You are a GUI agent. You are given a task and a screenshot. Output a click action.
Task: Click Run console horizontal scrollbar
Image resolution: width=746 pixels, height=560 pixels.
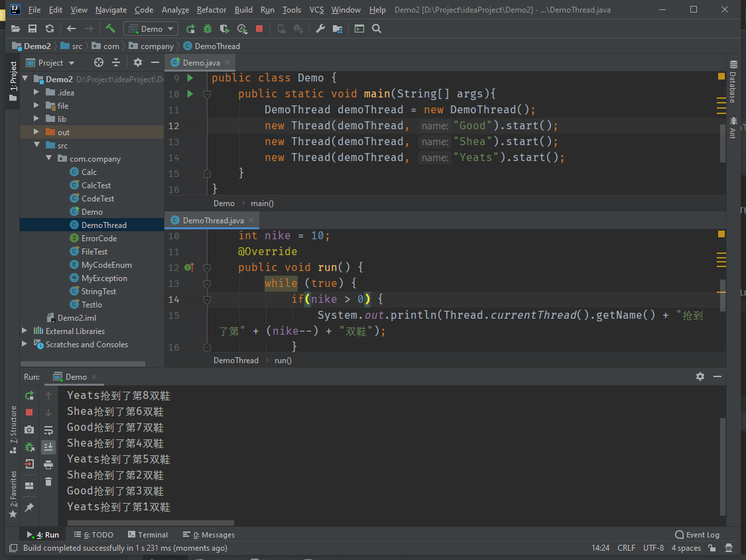(151, 522)
